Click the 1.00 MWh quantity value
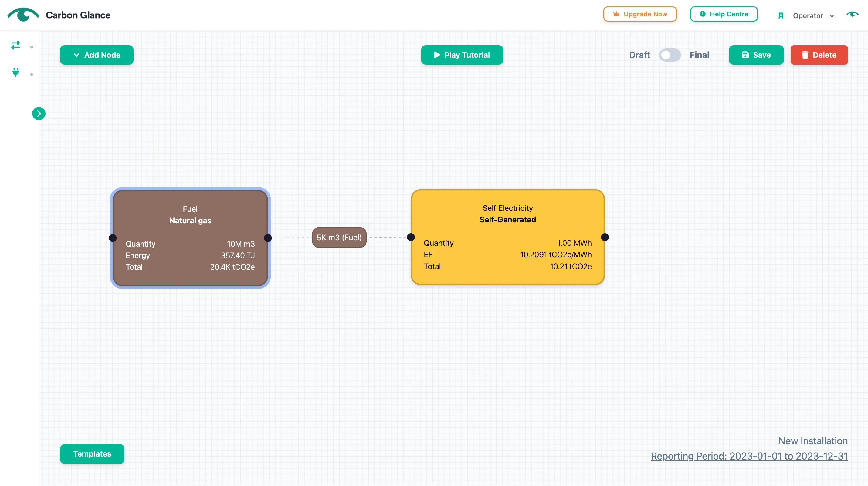 coord(575,243)
